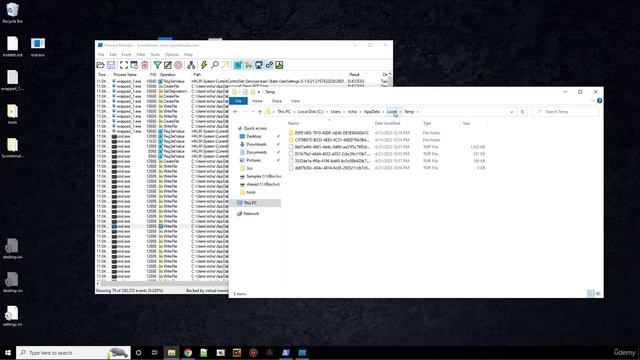Open Edit menu in Process Monitor
Image resolution: width=640 pixels, height=360 pixels.
[x=113, y=55]
